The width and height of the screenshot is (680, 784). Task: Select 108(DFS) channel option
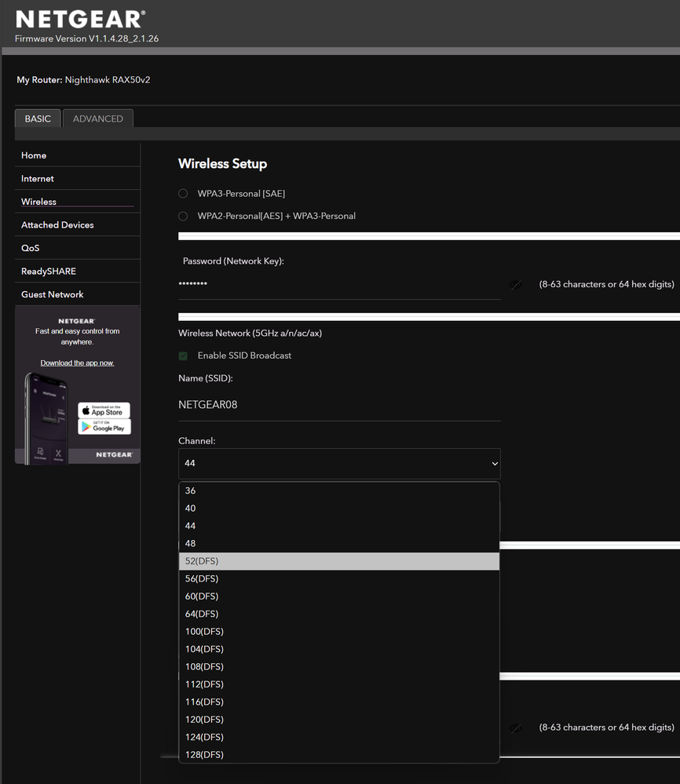[x=339, y=666]
